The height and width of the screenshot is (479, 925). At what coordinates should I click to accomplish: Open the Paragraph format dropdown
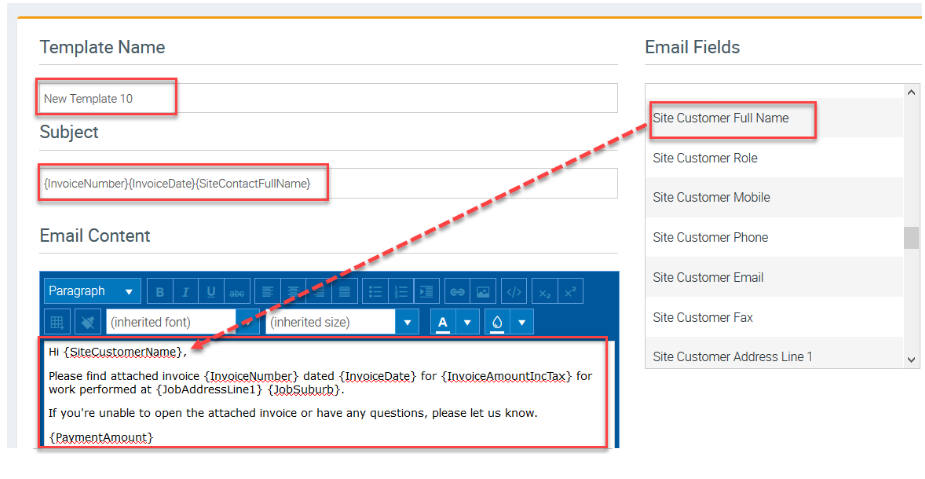pos(92,291)
